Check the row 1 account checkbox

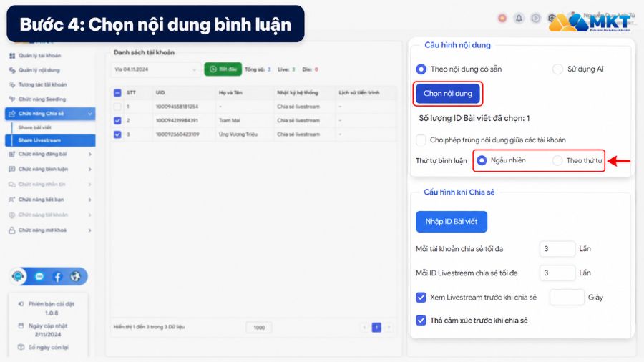pos(117,107)
